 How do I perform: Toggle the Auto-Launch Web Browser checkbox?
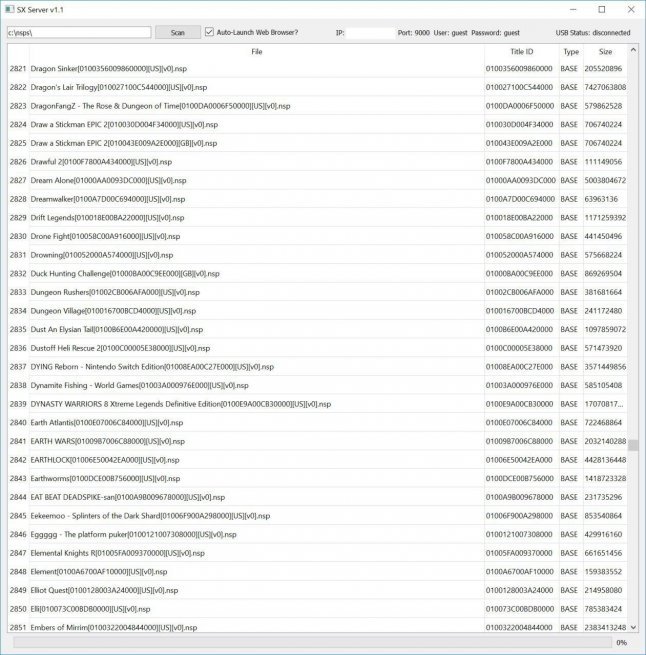[x=209, y=32]
